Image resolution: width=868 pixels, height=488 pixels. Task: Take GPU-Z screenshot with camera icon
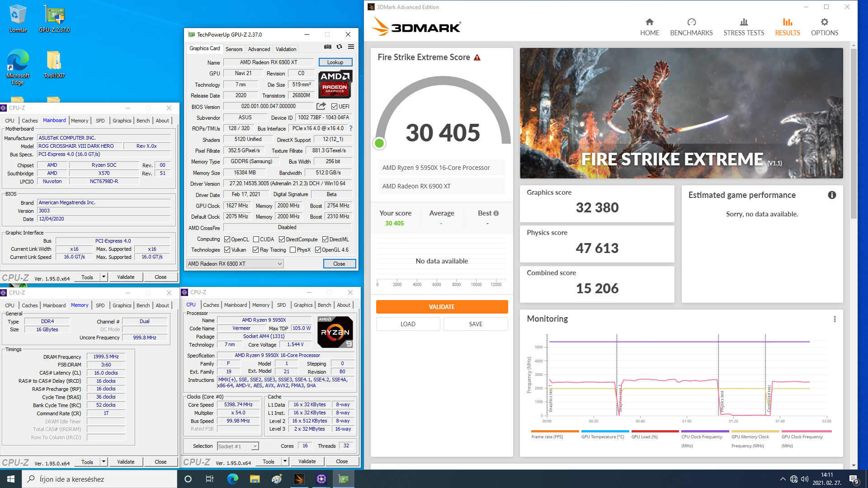(328, 47)
